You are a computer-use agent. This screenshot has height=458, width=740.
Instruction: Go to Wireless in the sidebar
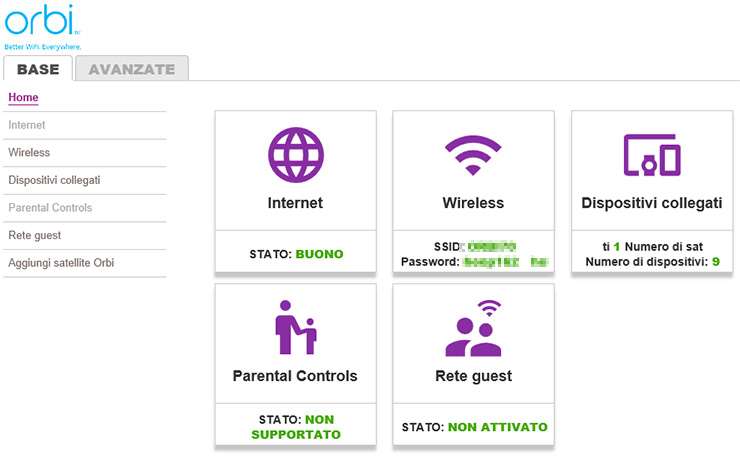pos(29,153)
